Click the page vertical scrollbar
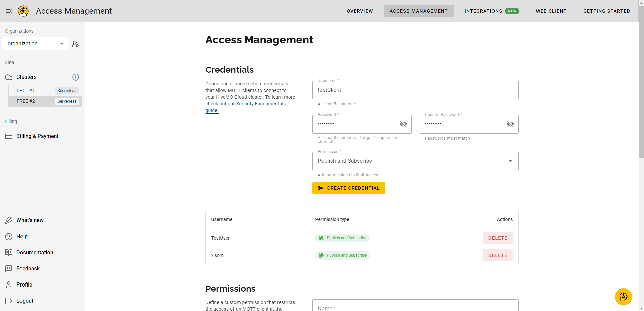644x311 pixels. 641,82
